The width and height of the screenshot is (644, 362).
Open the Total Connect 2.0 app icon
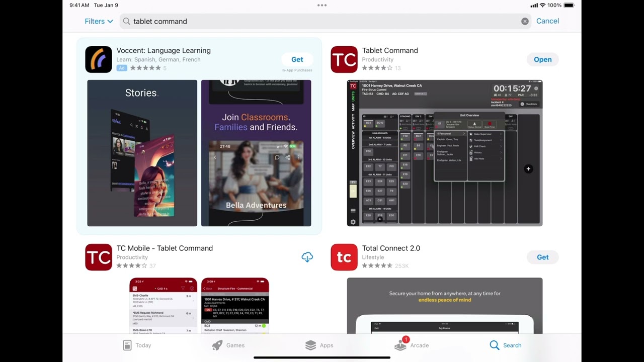point(344,257)
